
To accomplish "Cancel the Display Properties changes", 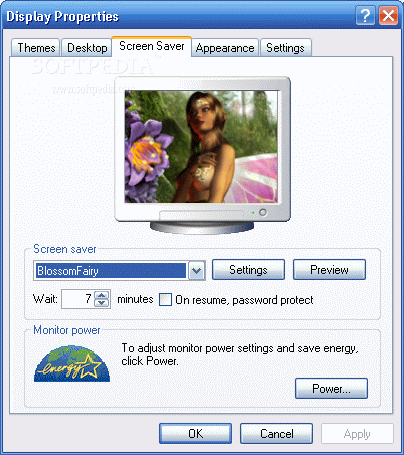I will [276, 434].
